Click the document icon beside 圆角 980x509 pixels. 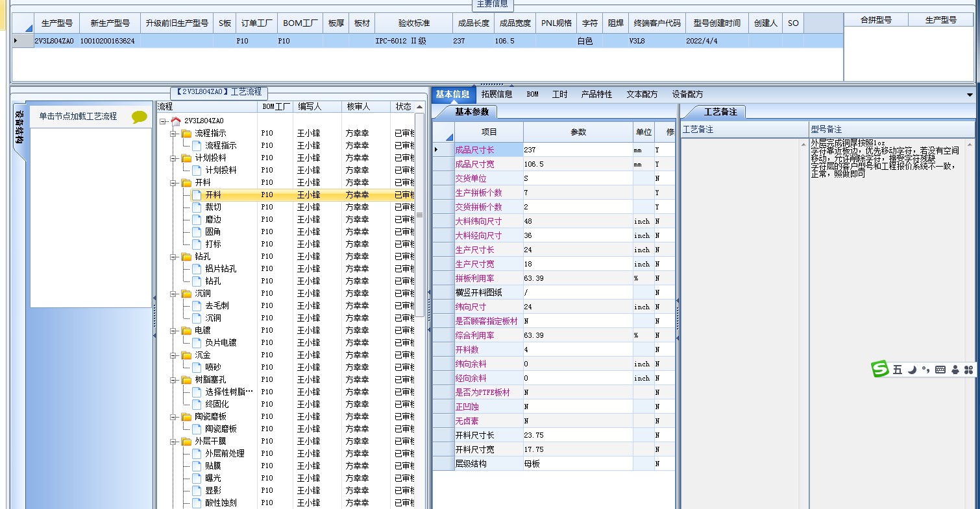197,231
